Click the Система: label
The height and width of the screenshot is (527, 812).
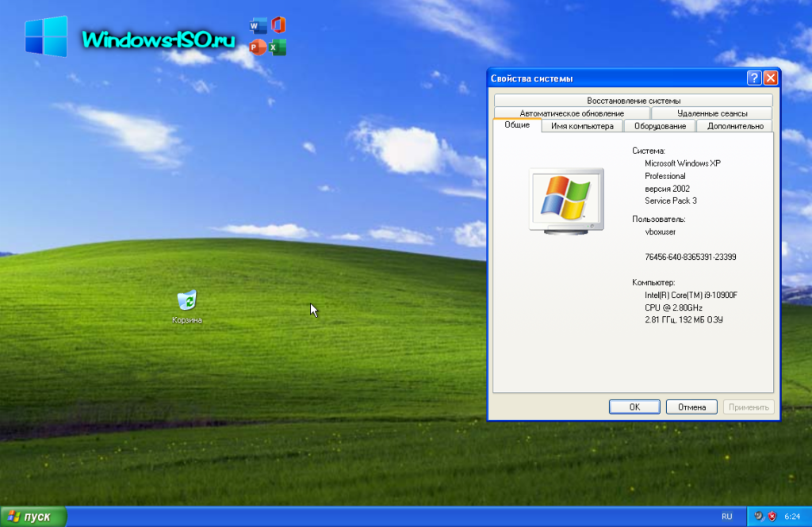(649, 151)
